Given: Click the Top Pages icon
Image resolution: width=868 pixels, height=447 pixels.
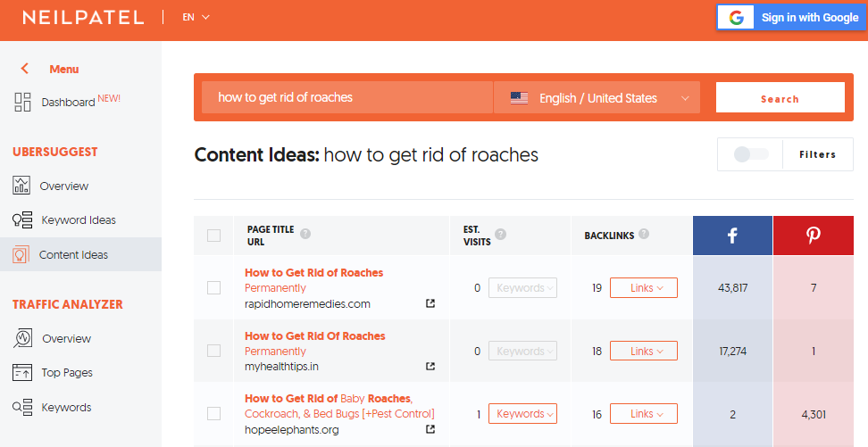Looking at the screenshot, I should click(22, 372).
